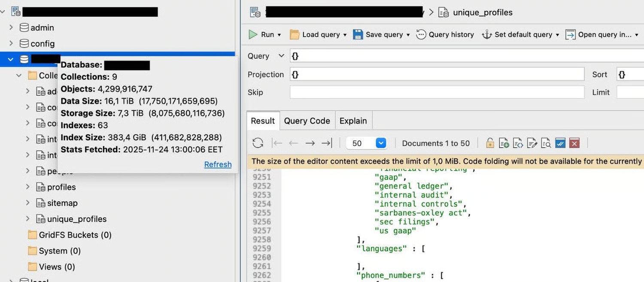
Task: Expand the admin database node
Action: [11, 27]
